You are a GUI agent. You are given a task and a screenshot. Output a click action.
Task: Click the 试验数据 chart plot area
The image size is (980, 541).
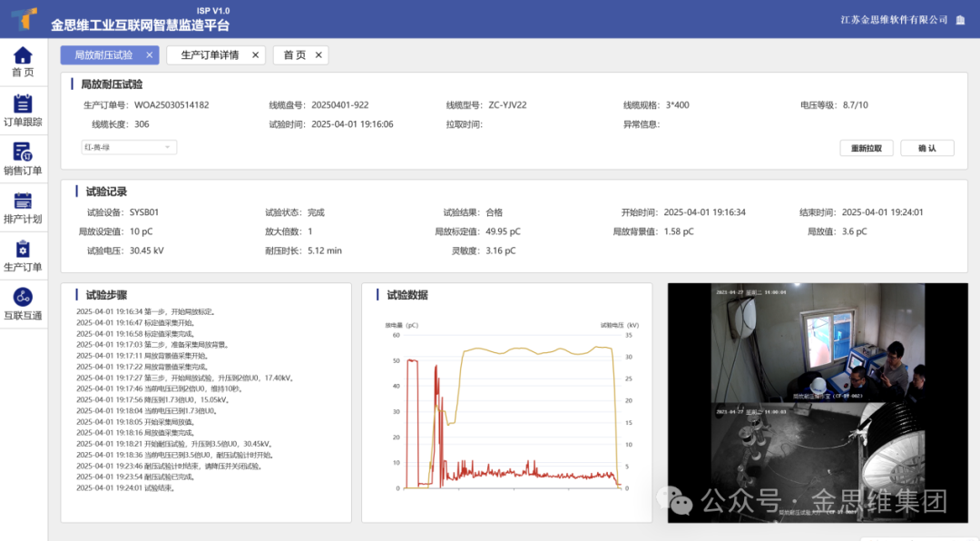pyautogui.click(x=513, y=413)
